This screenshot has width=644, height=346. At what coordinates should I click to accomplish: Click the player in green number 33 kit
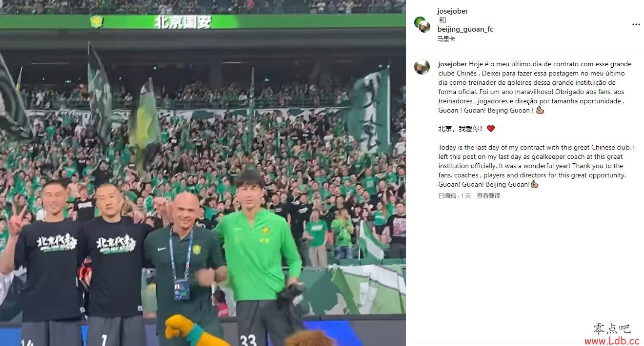coord(259,258)
